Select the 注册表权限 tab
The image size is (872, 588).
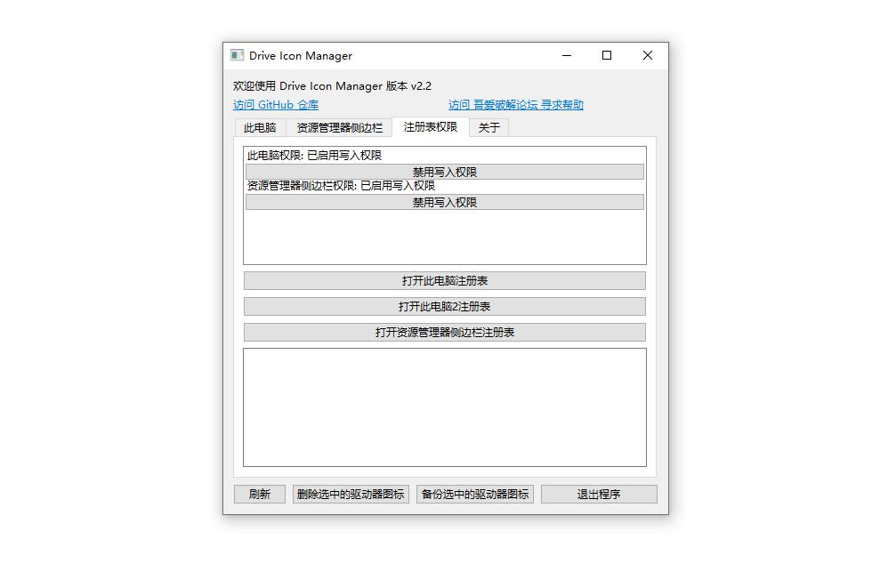click(431, 126)
